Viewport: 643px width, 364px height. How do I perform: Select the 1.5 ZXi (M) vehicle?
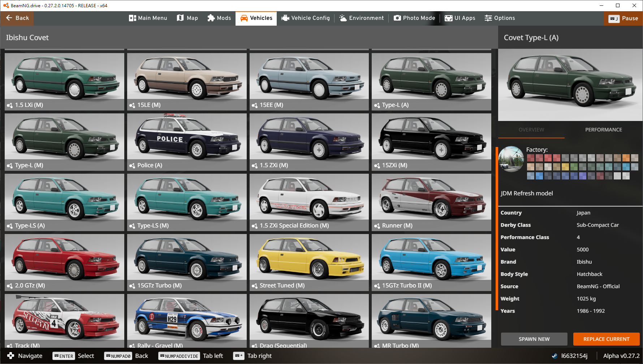pyautogui.click(x=309, y=142)
